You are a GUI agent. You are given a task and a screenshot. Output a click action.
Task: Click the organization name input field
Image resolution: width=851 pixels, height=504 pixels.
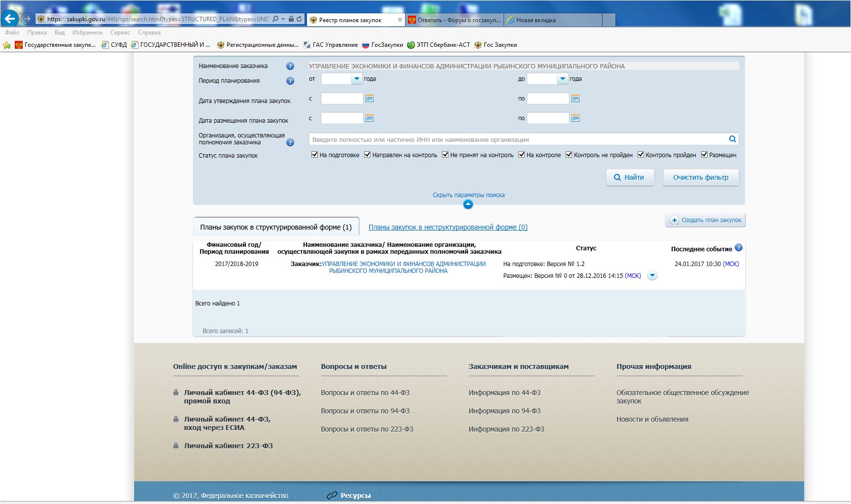click(517, 139)
